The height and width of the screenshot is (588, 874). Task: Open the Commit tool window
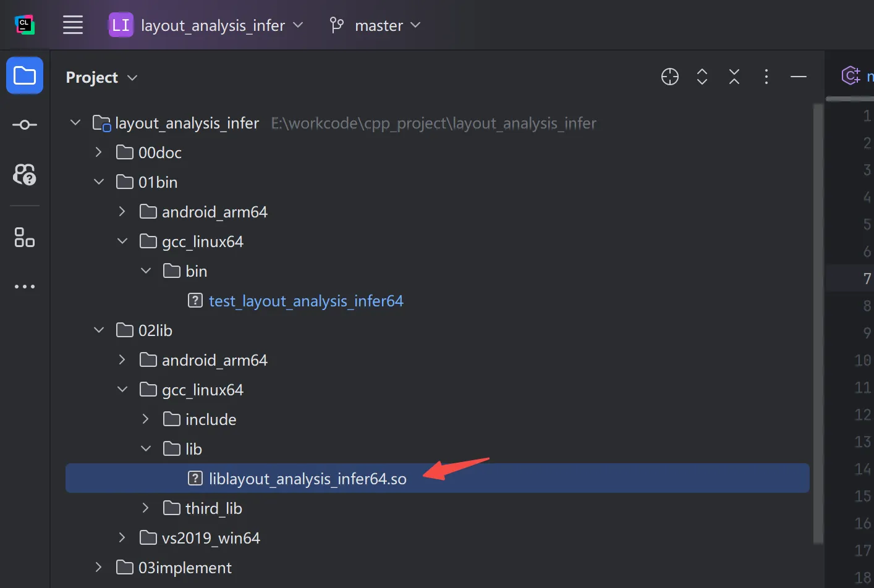(x=25, y=125)
